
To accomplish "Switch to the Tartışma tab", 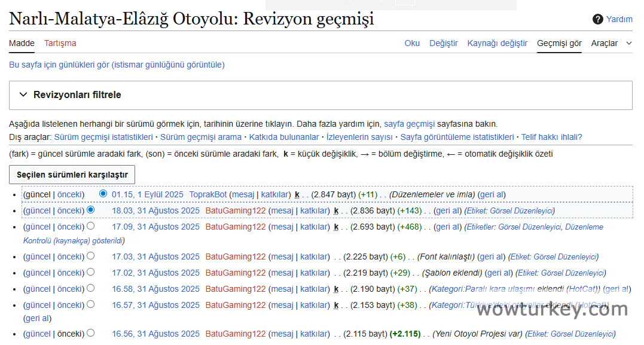I will tap(60, 43).
